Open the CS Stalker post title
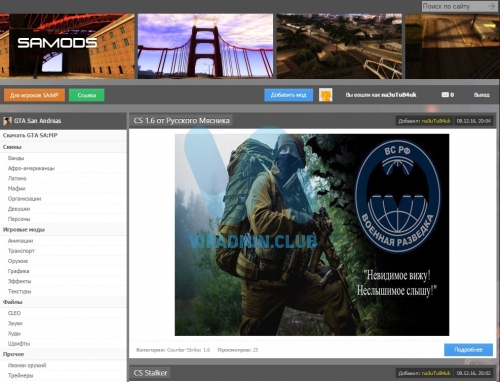 click(x=150, y=373)
